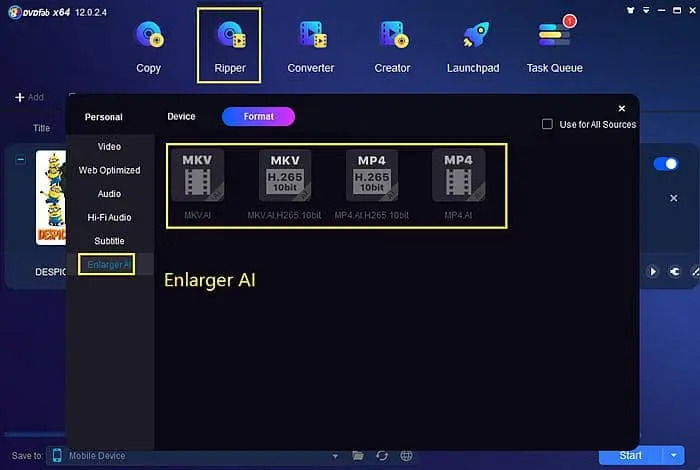Click the Title column header
Image resolution: width=700 pixels, height=470 pixels.
pyautogui.click(x=42, y=128)
